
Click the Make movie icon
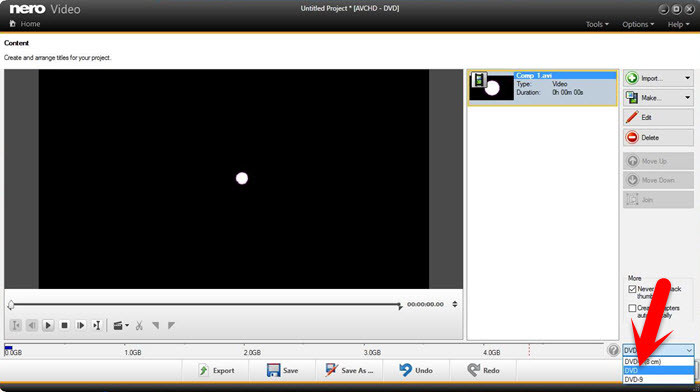tap(632, 97)
